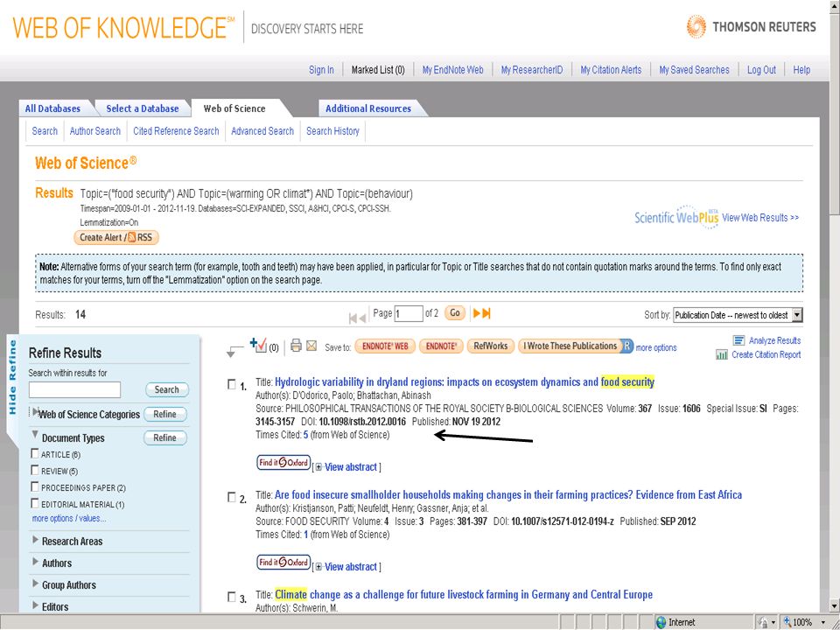This screenshot has width=840, height=630.
Task: Open the Climate change livestock farming title
Action: [x=464, y=595]
